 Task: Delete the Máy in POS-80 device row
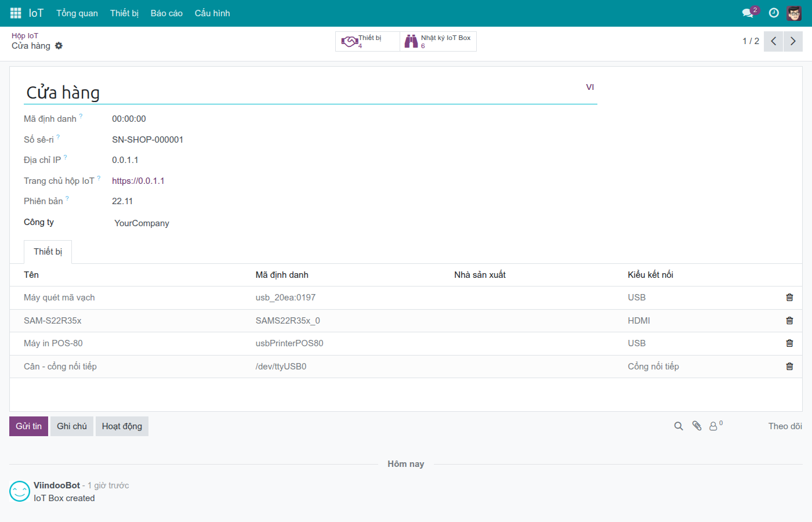789,343
